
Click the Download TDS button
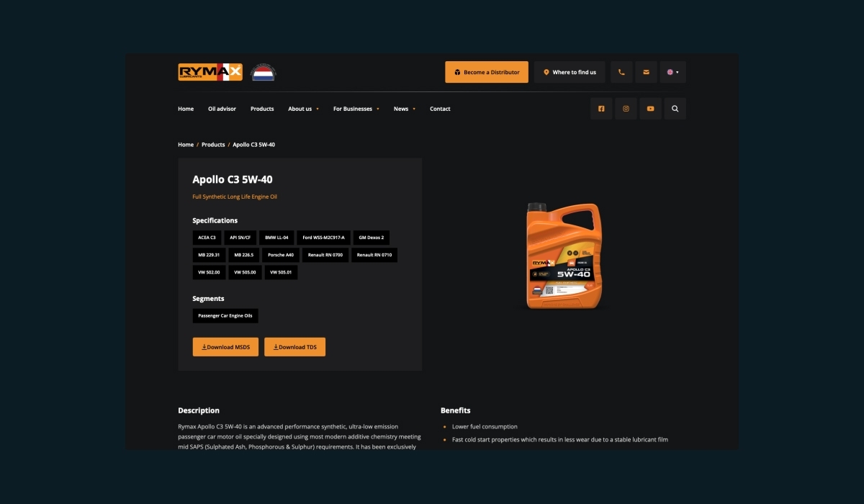294,347
